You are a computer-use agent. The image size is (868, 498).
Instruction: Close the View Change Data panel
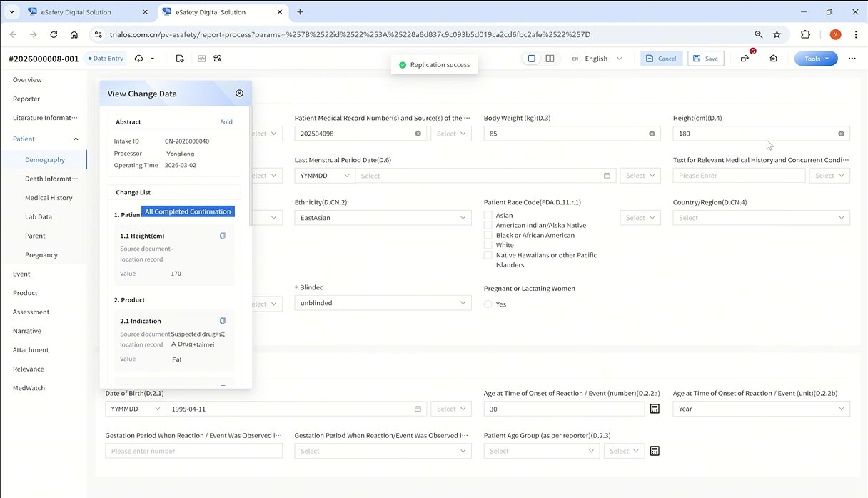coord(239,94)
